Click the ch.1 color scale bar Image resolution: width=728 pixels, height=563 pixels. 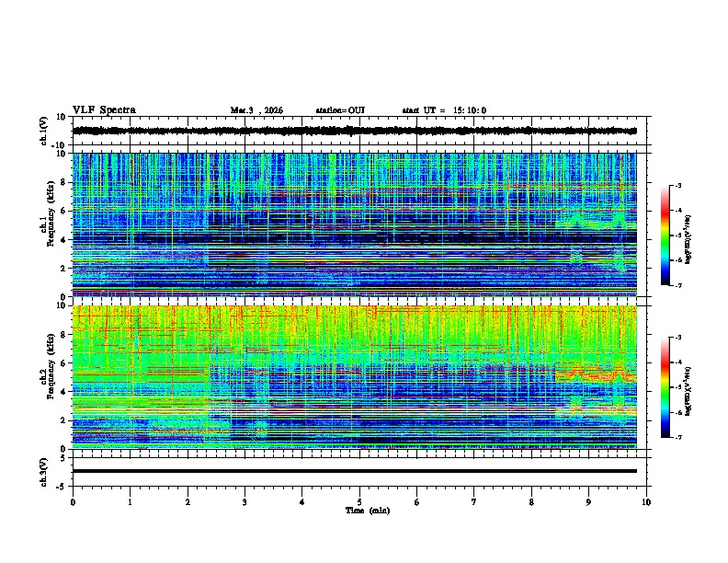tap(665, 236)
